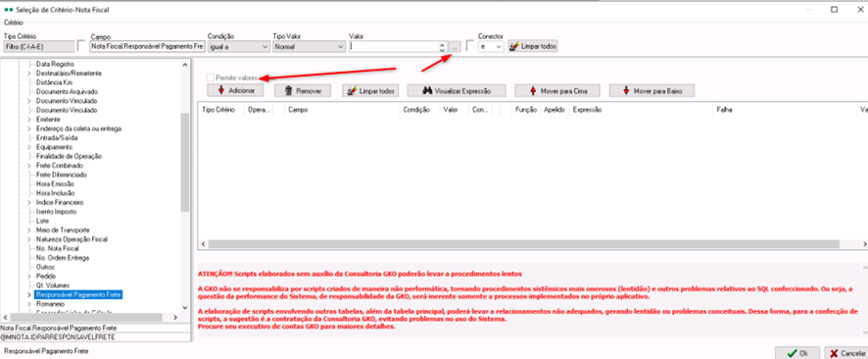Click the Remover button
868x359 pixels.
(303, 90)
